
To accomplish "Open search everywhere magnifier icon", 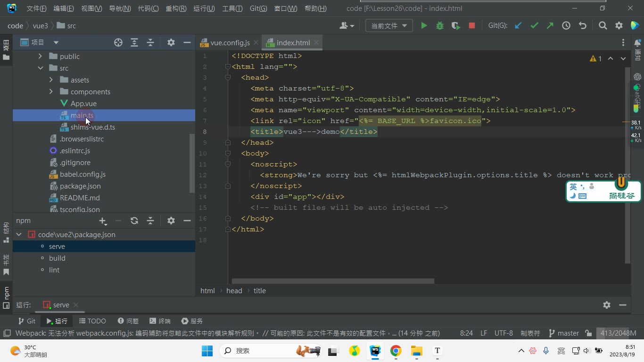I will tap(603, 26).
